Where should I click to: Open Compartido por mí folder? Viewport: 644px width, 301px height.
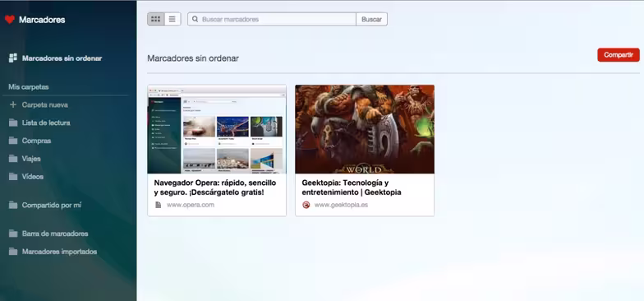pos(52,206)
